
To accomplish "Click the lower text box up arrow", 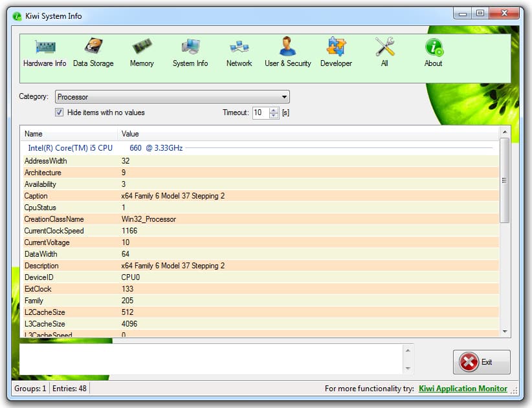I will pyautogui.click(x=408, y=350).
